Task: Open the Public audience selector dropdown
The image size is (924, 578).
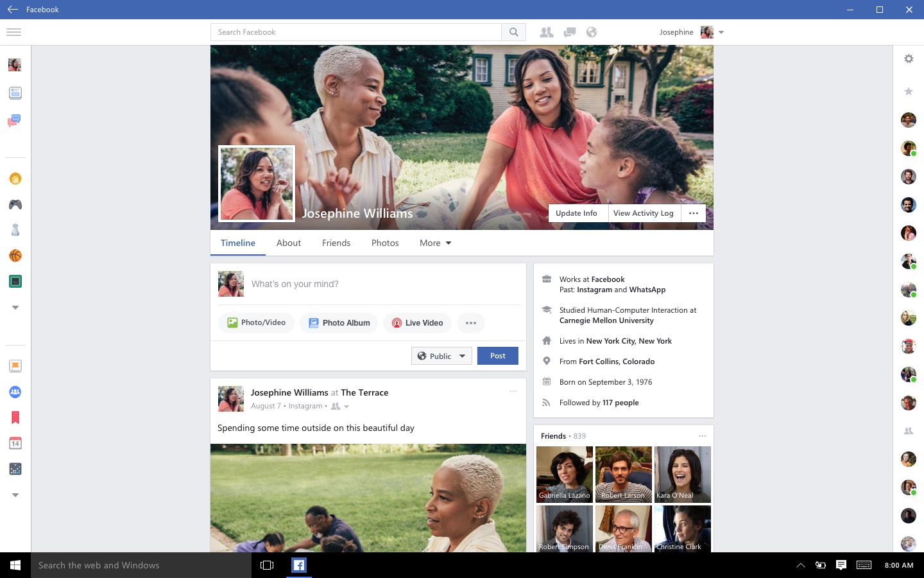Action: coord(441,356)
